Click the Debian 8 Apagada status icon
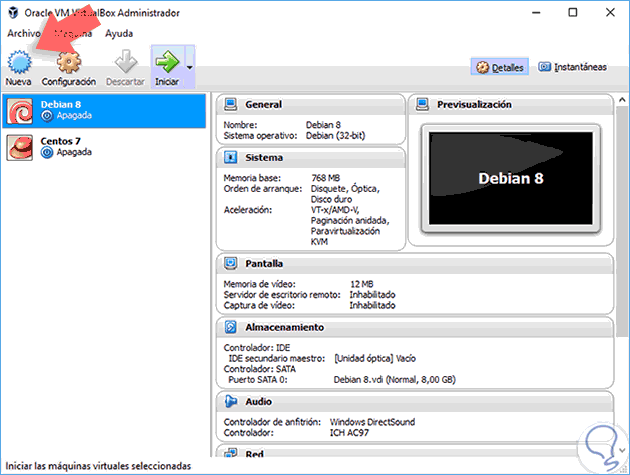630x475 pixels. click(x=47, y=116)
